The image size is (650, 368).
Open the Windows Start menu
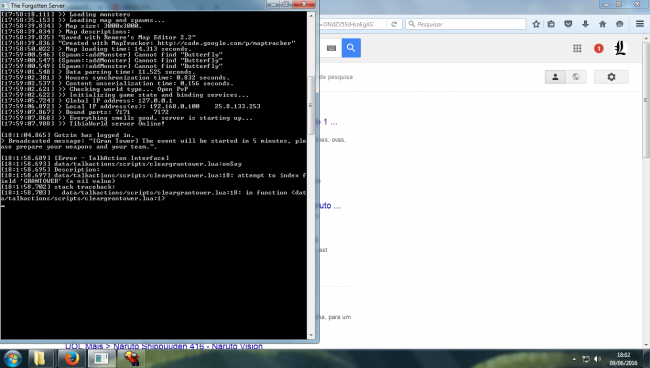coord(13,358)
